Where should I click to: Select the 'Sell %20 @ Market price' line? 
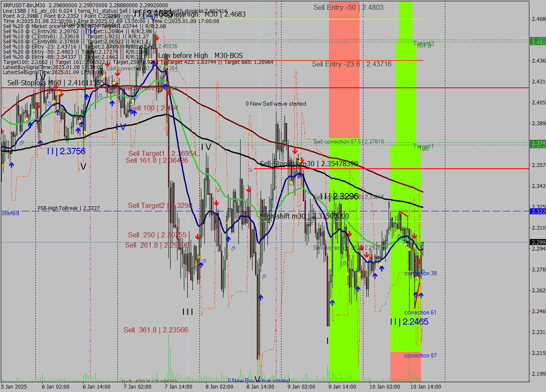click(84, 26)
